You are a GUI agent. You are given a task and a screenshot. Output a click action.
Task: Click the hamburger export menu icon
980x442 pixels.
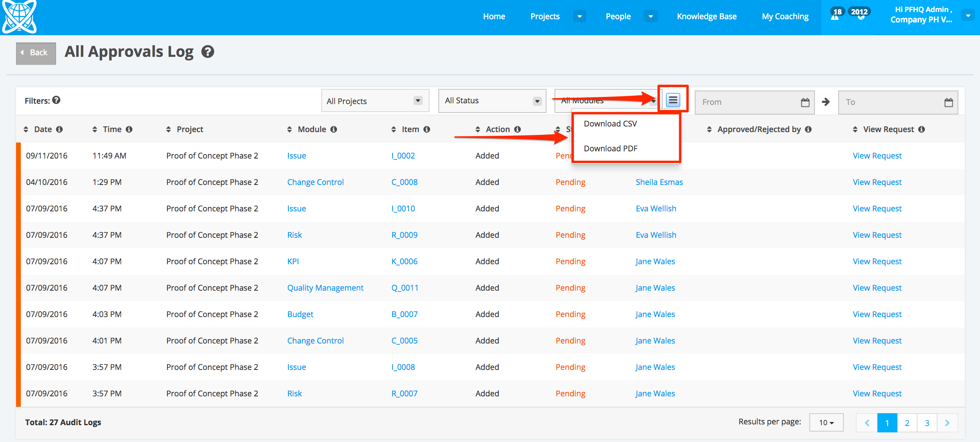(673, 100)
